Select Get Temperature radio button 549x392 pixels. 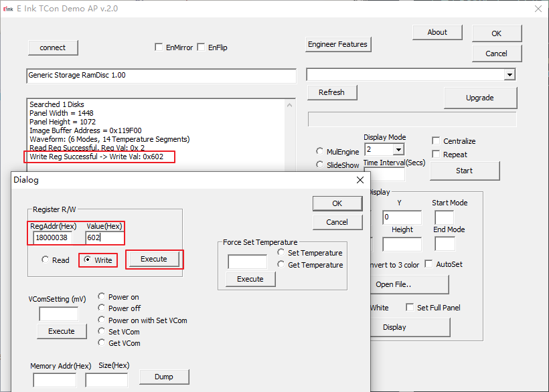click(x=281, y=264)
